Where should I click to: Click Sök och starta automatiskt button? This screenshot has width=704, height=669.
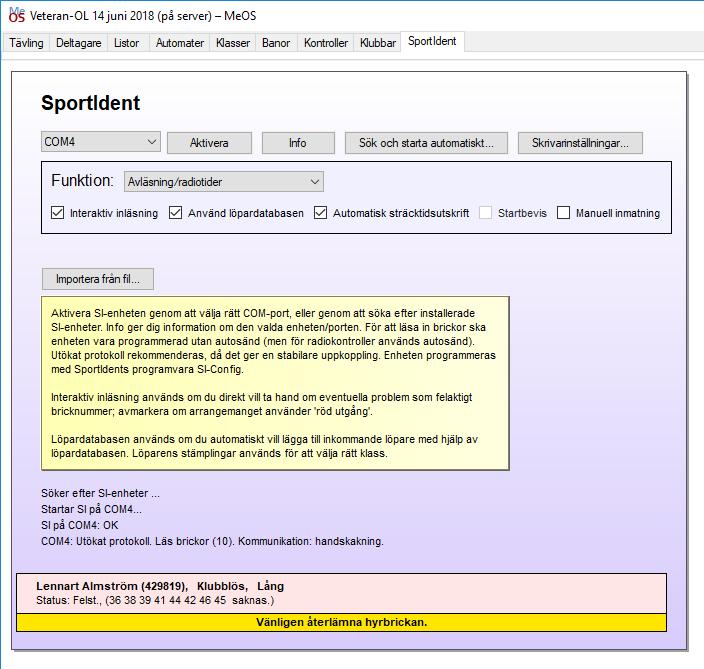coord(426,143)
